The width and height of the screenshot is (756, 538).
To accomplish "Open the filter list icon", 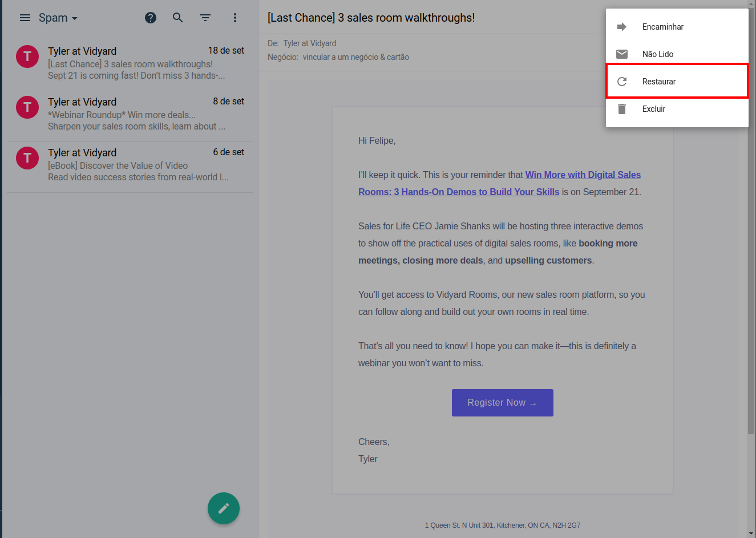I will click(205, 18).
